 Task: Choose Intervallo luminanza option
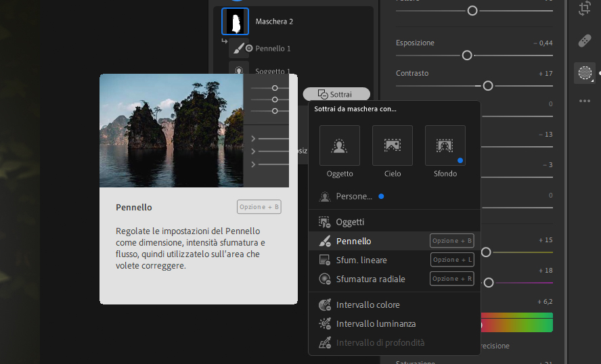[376, 324]
